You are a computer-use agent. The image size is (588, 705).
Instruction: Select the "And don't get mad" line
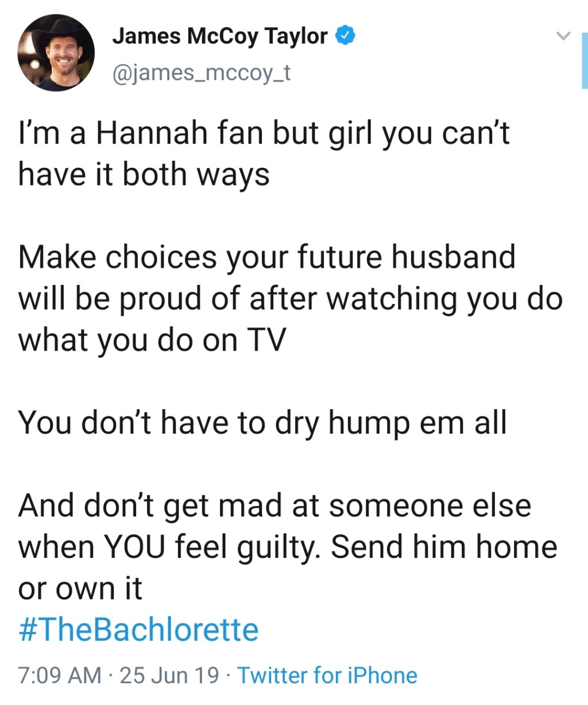pyautogui.click(x=274, y=507)
